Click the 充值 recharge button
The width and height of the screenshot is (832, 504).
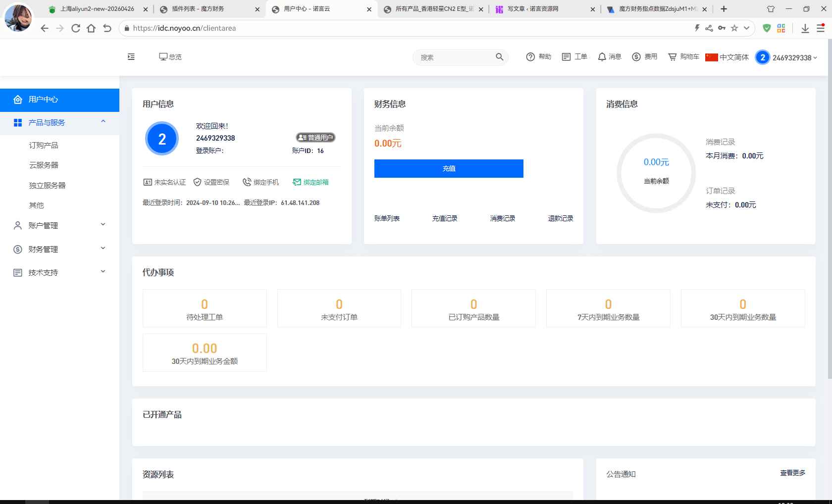pyautogui.click(x=448, y=168)
